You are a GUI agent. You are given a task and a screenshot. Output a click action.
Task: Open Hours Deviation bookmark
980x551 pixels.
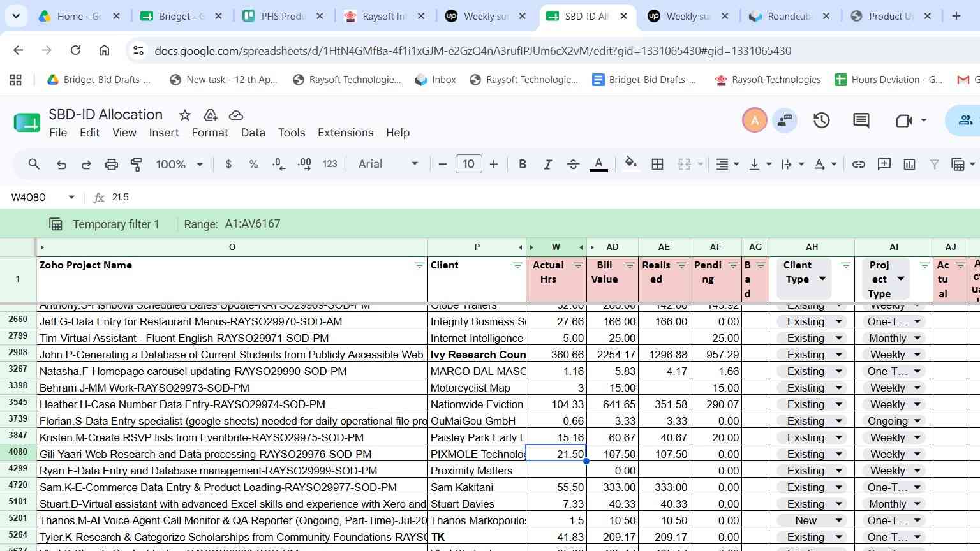(889, 80)
